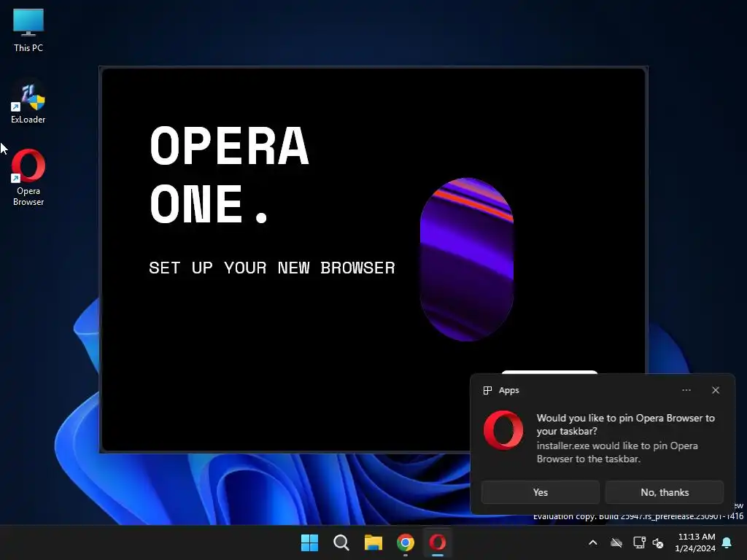Open the This PC desktop icon

pyautogui.click(x=28, y=31)
